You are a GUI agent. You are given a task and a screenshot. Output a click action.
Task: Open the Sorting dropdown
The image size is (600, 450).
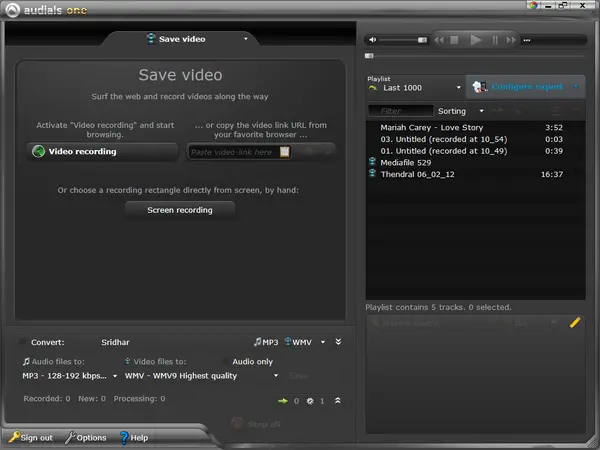461,111
